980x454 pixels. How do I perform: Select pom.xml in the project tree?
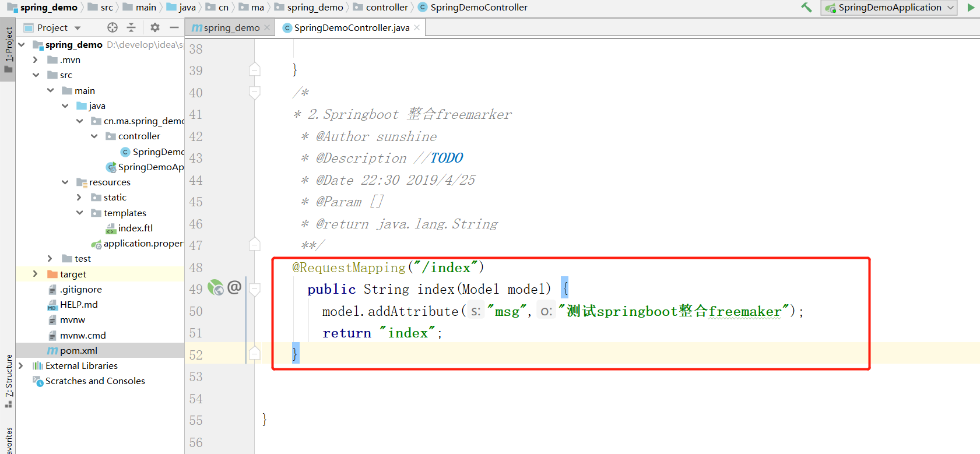[x=72, y=350]
